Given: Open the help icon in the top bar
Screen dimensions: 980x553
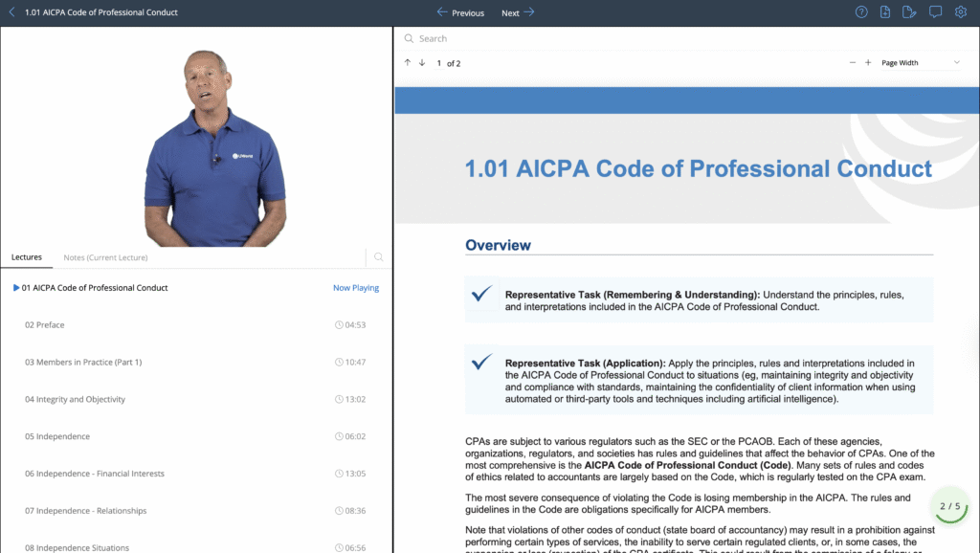Looking at the screenshot, I should 860,11.
